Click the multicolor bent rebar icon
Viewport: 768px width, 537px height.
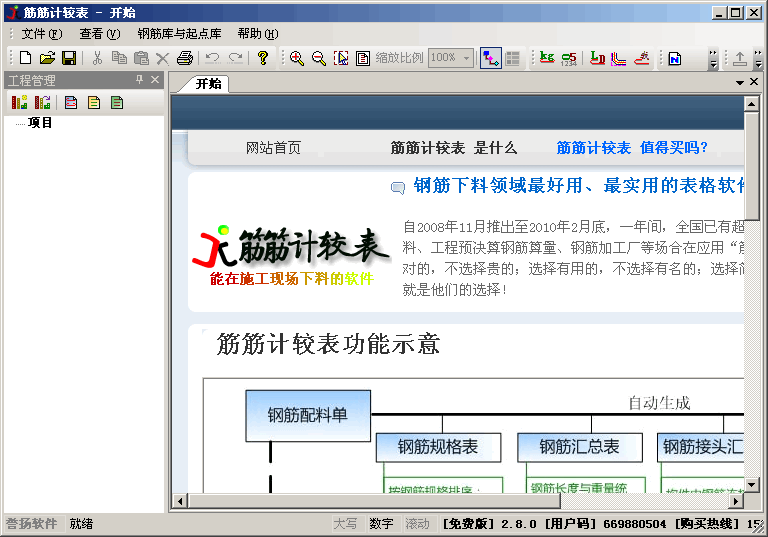tap(619, 58)
